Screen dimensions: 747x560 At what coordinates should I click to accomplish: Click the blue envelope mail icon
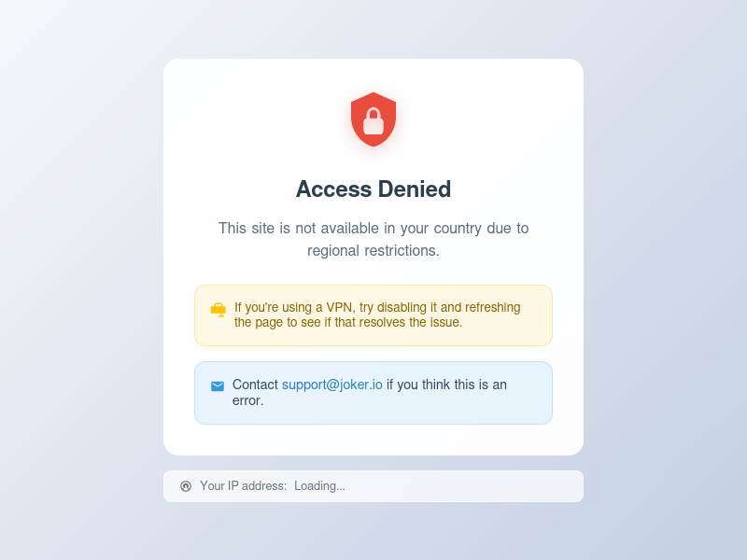point(218,385)
